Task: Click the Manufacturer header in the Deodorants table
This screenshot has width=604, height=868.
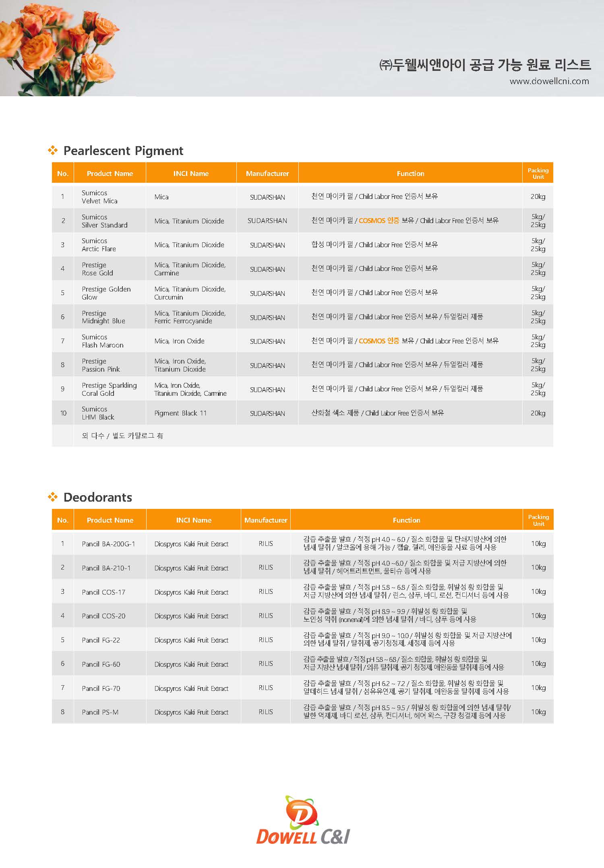Action: click(x=266, y=520)
